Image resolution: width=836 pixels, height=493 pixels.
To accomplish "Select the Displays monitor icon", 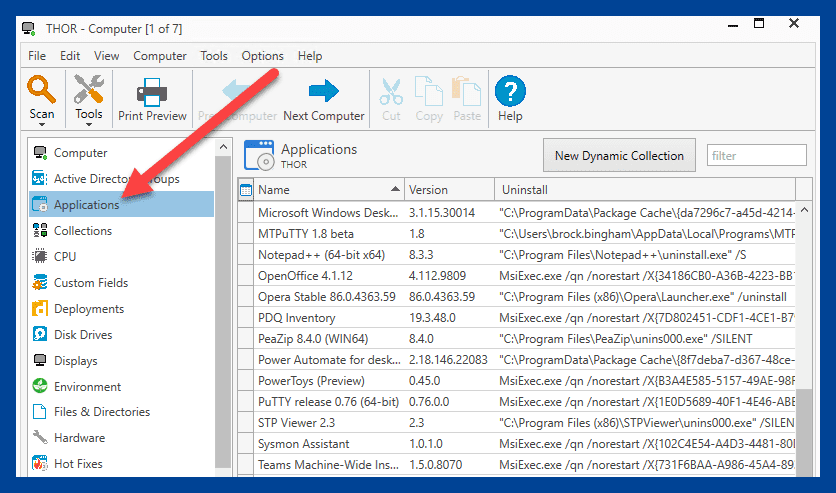I will pos(40,360).
